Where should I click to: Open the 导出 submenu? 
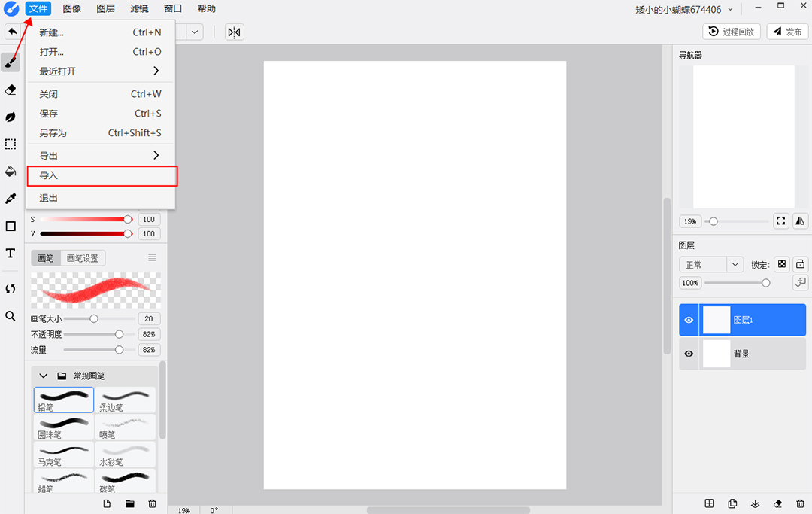(x=101, y=156)
